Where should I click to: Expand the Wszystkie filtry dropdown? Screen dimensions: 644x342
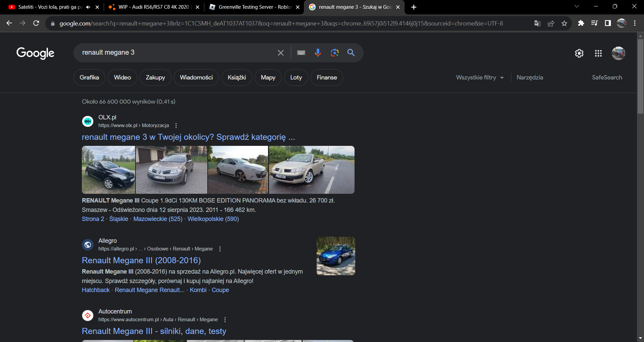(480, 77)
